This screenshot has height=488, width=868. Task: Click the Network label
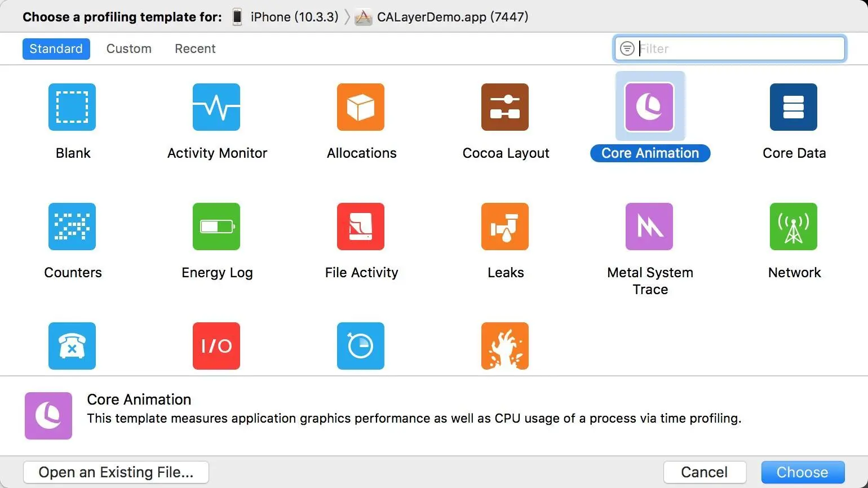pyautogui.click(x=795, y=273)
